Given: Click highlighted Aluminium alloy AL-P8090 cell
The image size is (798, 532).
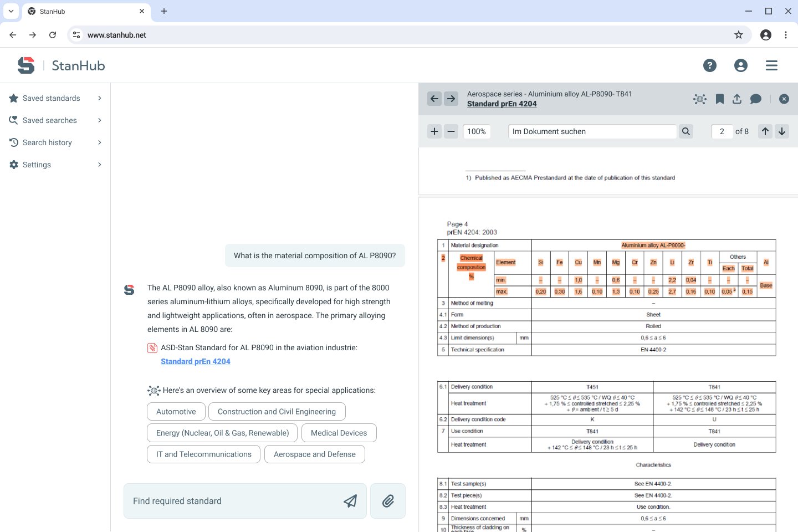Looking at the screenshot, I should coord(653,245).
